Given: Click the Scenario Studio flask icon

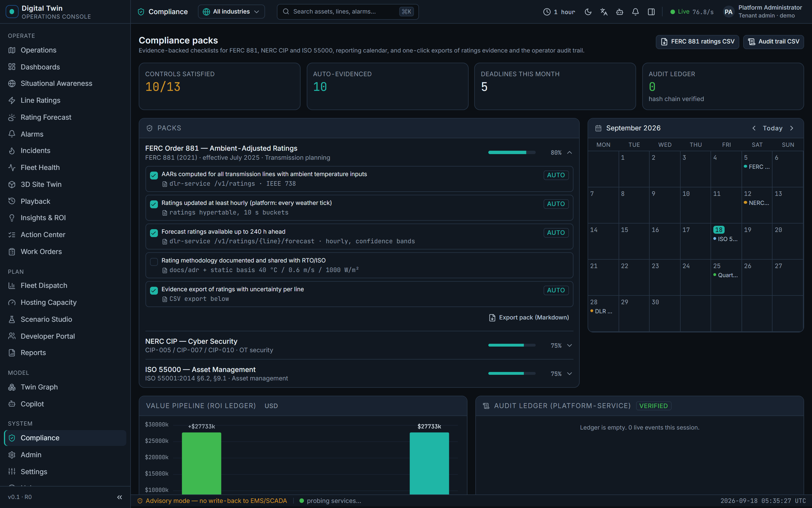Looking at the screenshot, I should coord(12,319).
